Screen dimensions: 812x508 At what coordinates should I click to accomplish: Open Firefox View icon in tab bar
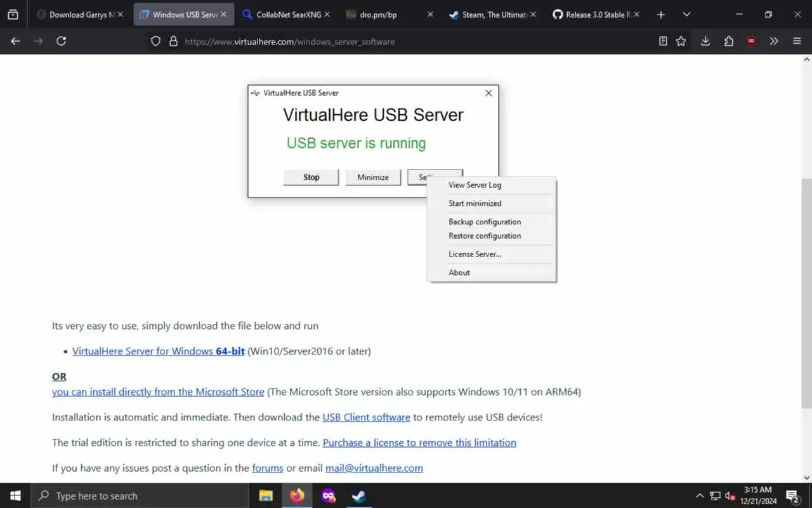coord(13,15)
